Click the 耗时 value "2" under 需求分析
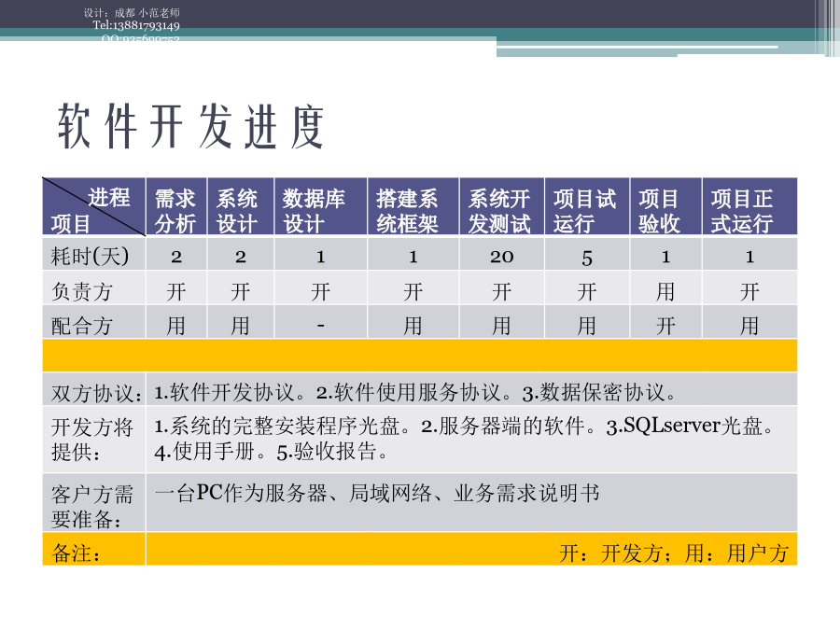 pyautogui.click(x=176, y=258)
